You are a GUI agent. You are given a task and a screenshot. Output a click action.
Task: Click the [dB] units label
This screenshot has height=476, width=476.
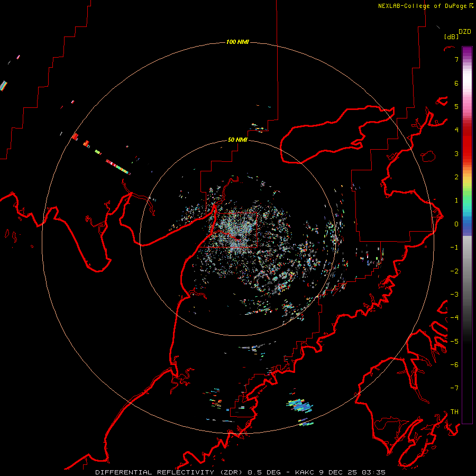click(452, 36)
